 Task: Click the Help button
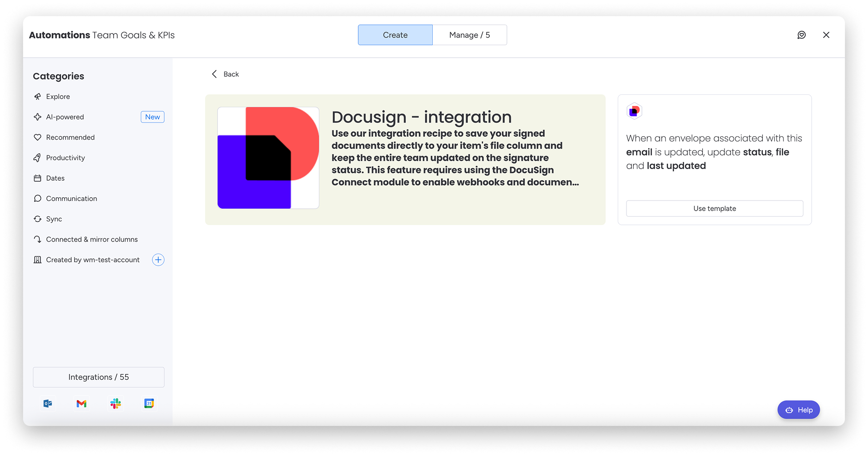(x=798, y=409)
